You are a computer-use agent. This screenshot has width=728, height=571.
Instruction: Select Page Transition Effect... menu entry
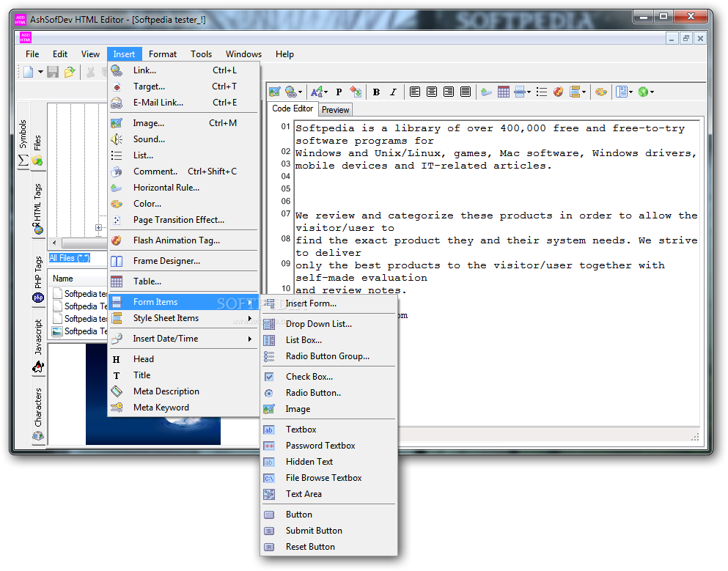[183, 220]
